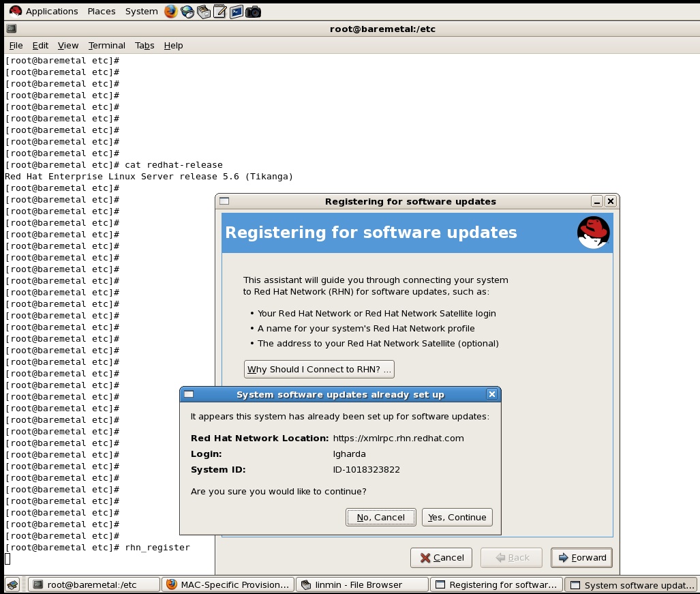700x594 pixels.
Task: Open the terminal Edit menu
Action: coord(40,46)
